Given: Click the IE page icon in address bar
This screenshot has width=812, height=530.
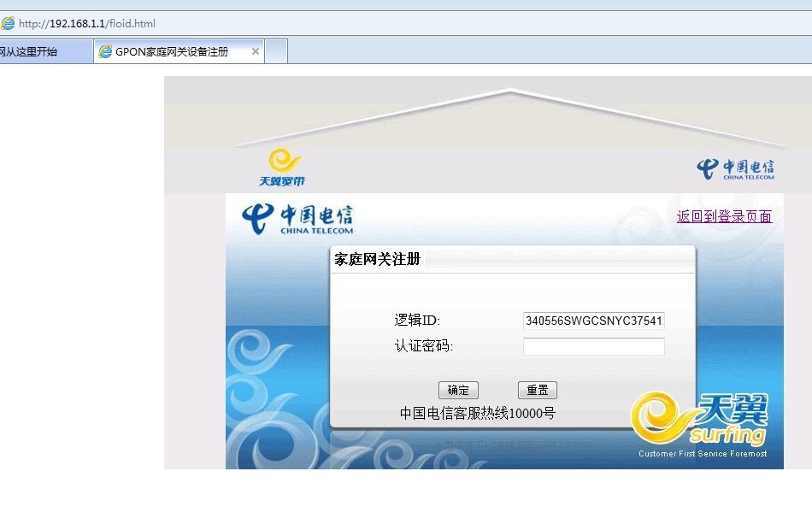Looking at the screenshot, I should (8, 23).
